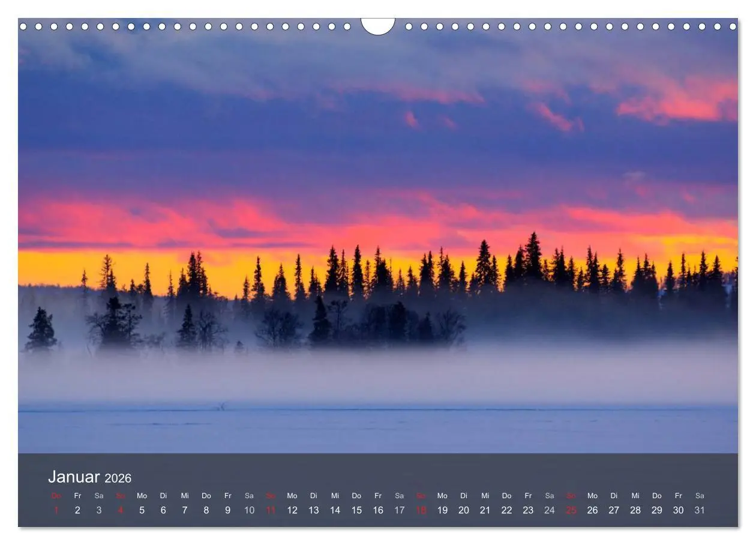
Task: Select day 30 in the calendar strip
Action: click(678, 510)
